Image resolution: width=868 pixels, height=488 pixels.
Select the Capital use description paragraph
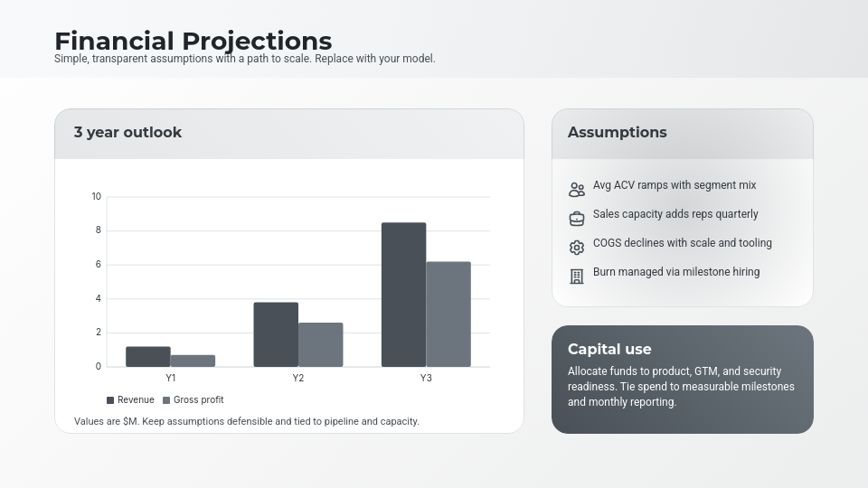click(x=681, y=387)
